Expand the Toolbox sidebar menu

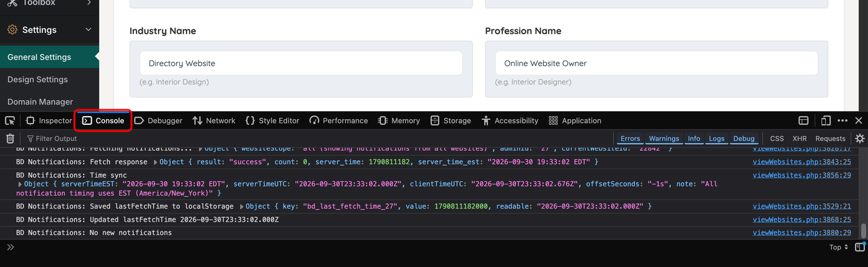(x=89, y=3)
